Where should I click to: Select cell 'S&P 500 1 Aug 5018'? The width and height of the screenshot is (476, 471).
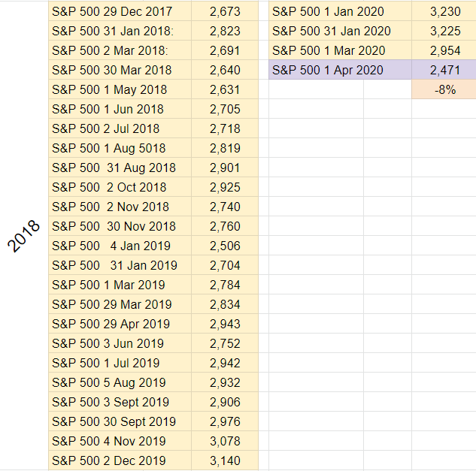pos(120,148)
